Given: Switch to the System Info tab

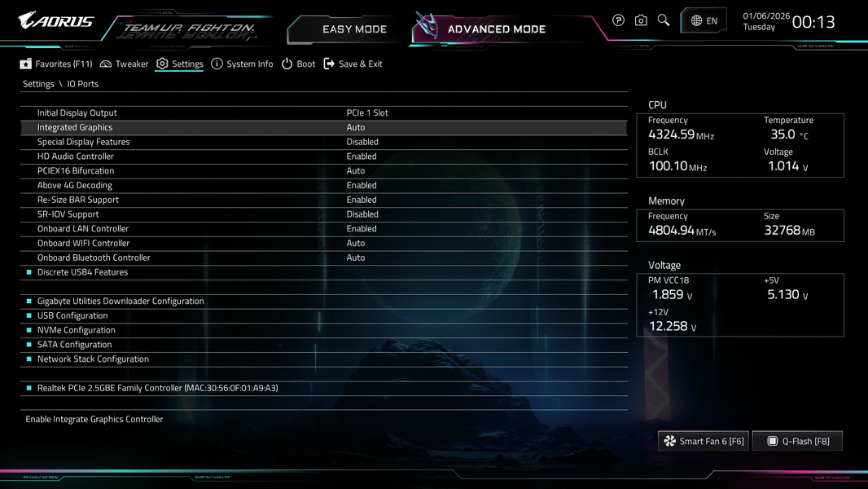Looking at the screenshot, I should pos(243,64).
